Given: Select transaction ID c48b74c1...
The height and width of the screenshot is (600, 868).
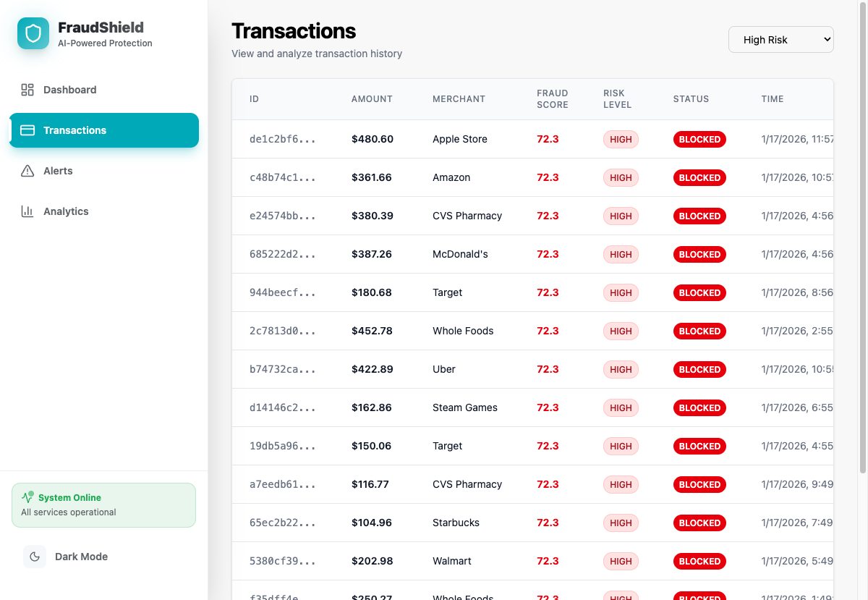Looking at the screenshot, I should (283, 177).
